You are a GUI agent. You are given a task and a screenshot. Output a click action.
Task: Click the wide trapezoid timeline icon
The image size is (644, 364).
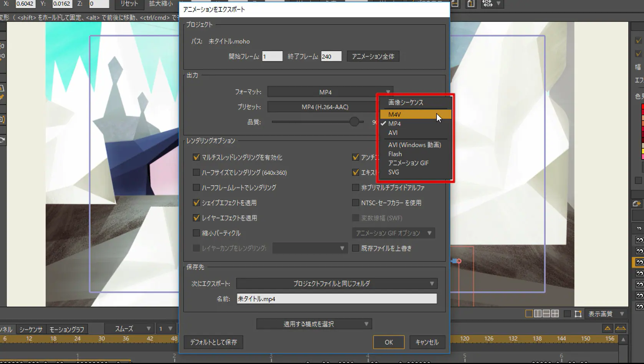click(621, 328)
